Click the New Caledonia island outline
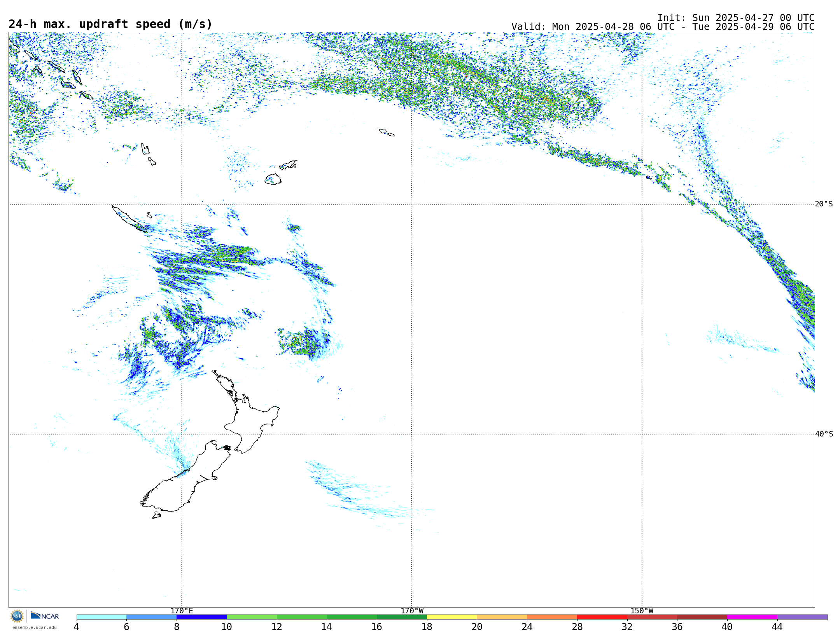Image resolution: width=840 pixels, height=632 pixels. click(129, 219)
